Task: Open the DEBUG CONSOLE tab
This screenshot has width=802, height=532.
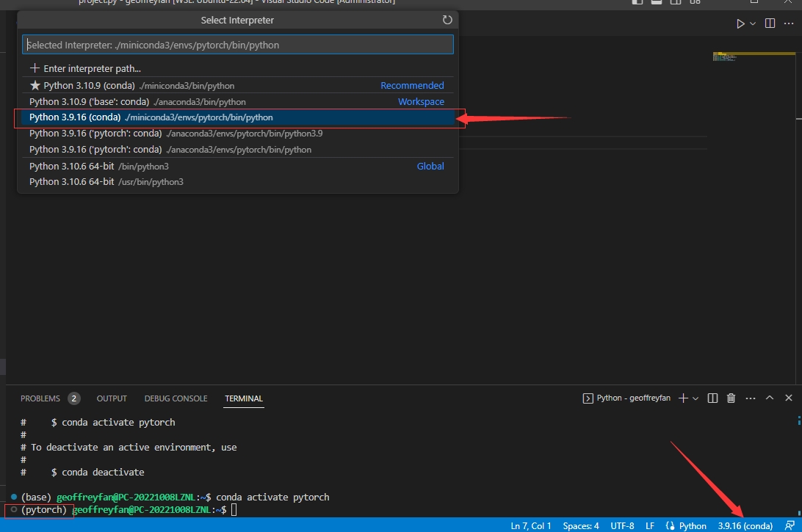Action: pyautogui.click(x=176, y=398)
